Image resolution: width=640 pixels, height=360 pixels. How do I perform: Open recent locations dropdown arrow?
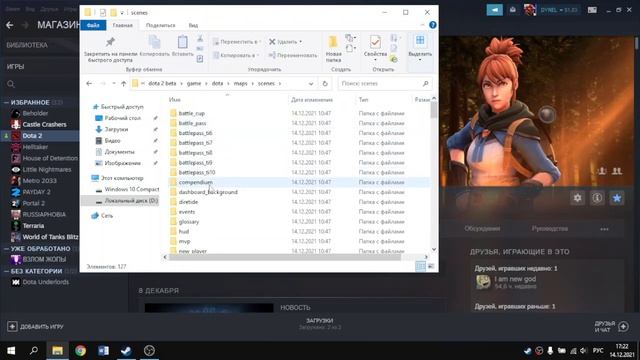[114, 84]
